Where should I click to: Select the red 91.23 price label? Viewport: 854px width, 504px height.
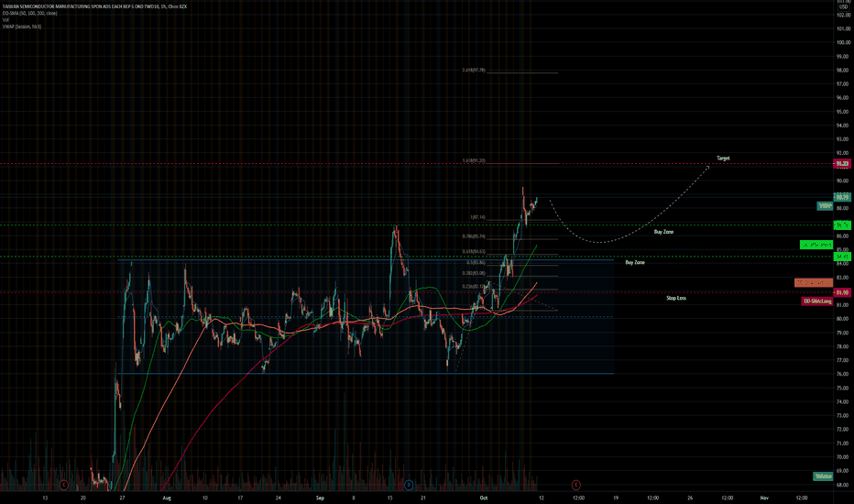[x=842, y=163]
